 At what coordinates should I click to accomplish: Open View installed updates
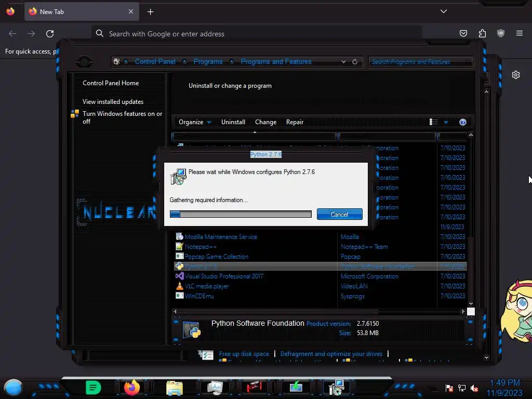[x=113, y=102]
